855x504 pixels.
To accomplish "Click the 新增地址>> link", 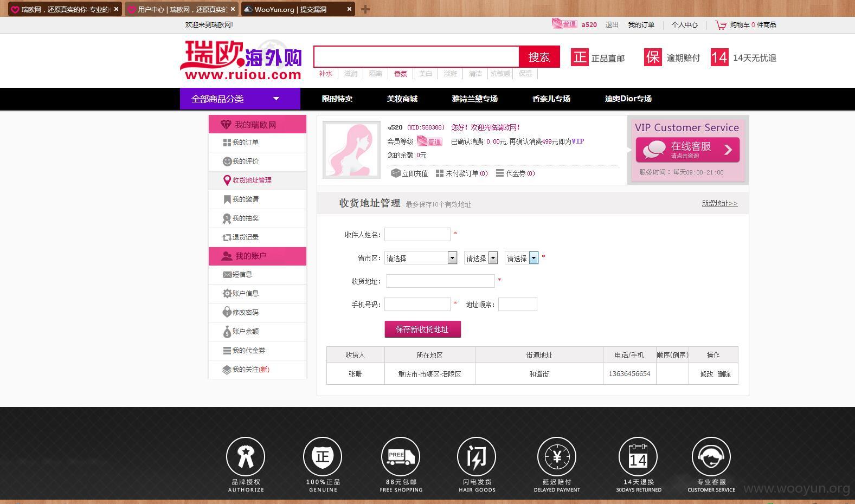I will [x=719, y=203].
